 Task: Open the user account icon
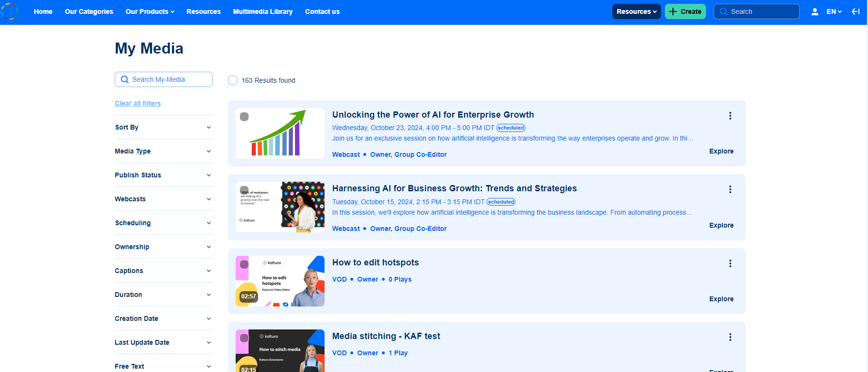[x=815, y=11]
